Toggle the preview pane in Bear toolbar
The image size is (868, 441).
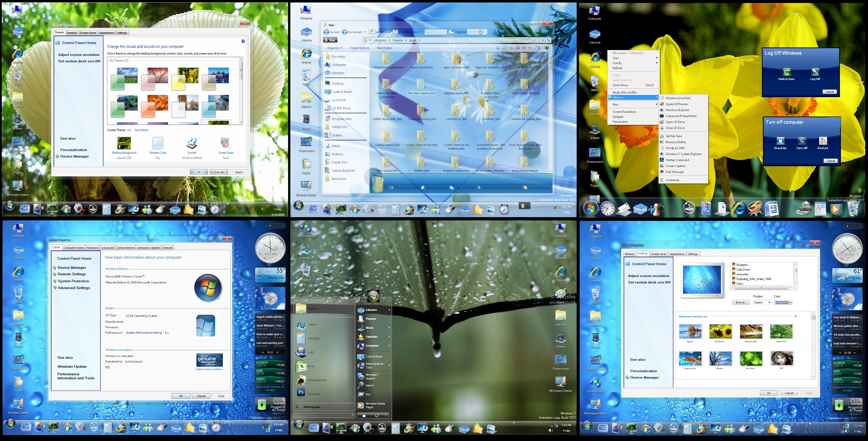click(x=538, y=48)
